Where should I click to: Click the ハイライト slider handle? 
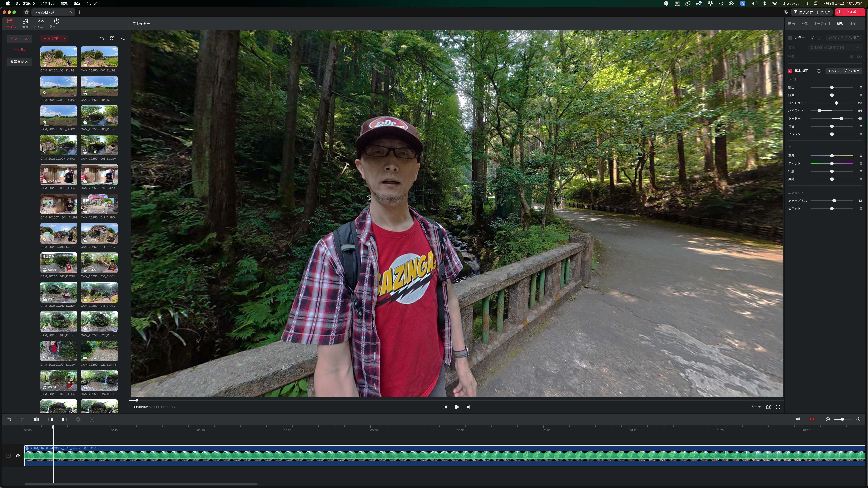coord(820,111)
